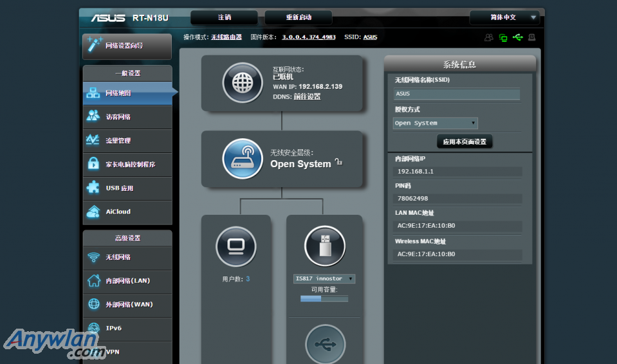Click the USB available capacity bar
The image size is (617, 364).
324,298
